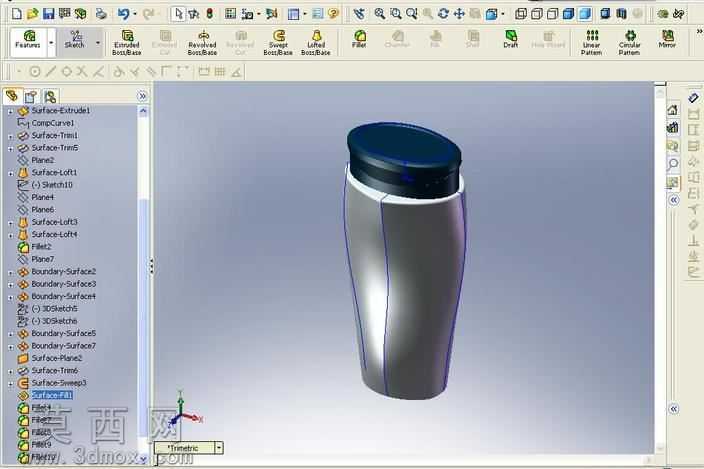Viewport: 704px width, 469px height.
Task: Open the PropertyManager tab
Action: click(31, 96)
